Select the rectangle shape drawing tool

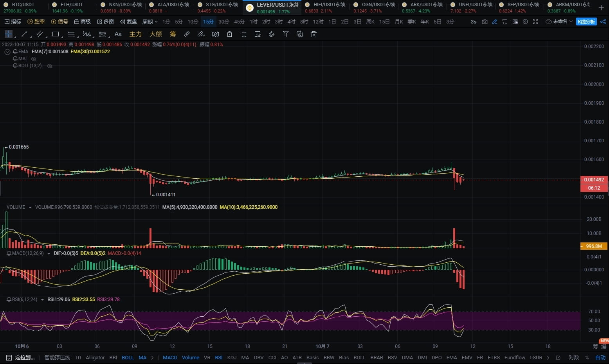point(56,34)
